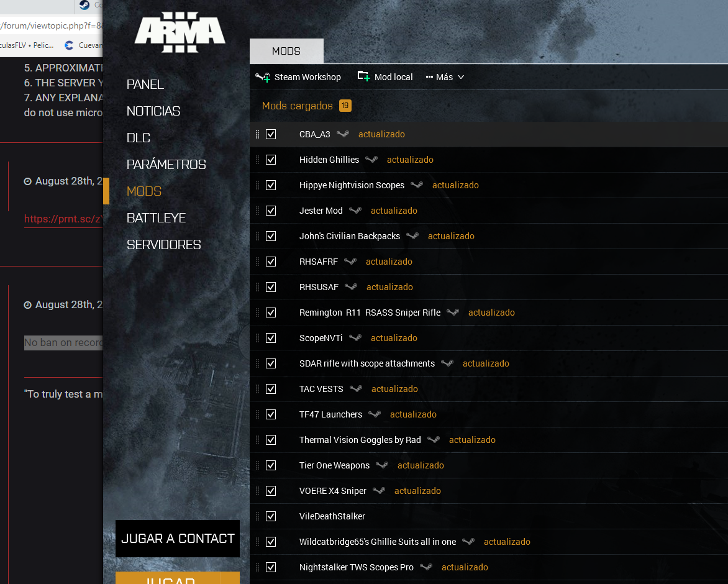The width and height of the screenshot is (728, 584).
Task: Click the Steam icon next to CBA_A3
Action: click(343, 134)
